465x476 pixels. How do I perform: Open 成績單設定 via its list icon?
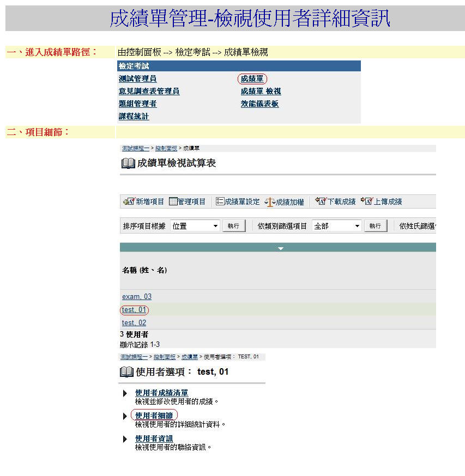(220, 202)
